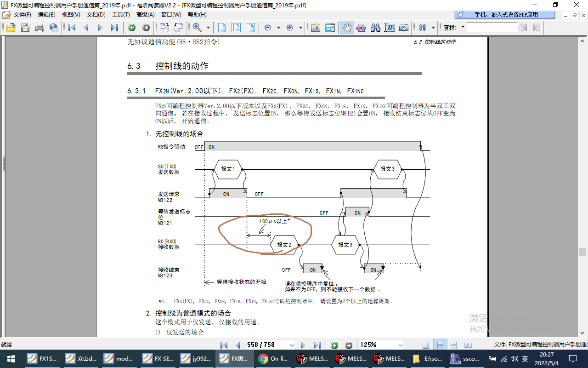Image resolution: width=588 pixels, height=368 pixels.
Task: Expand the 125% zoom level dropdown
Action: click(400, 345)
